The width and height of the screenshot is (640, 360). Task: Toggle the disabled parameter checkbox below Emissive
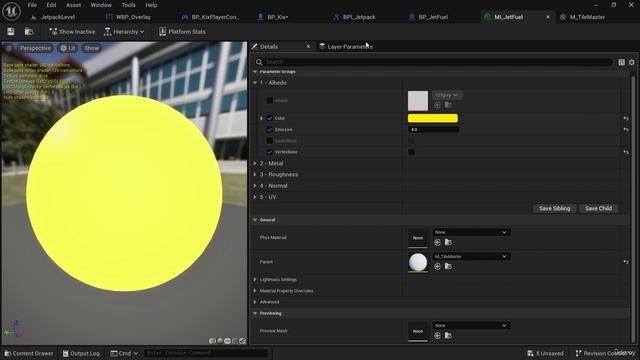pos(269,141)
